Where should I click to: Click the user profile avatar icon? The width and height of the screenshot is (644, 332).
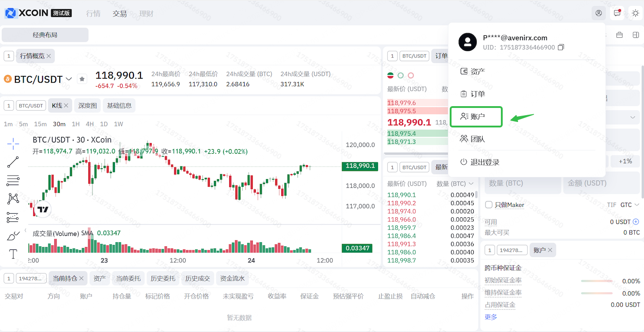tap(599, 13)
